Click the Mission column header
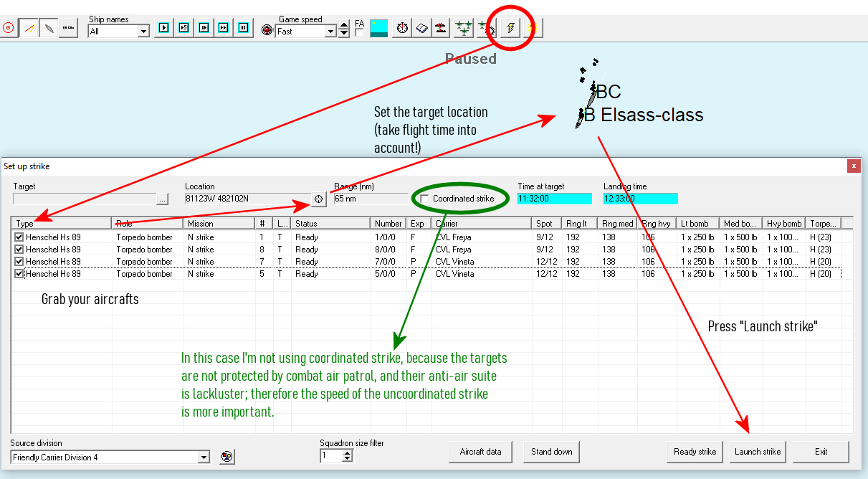This screenshot has height=479, width=868. [x=219, y=224]
